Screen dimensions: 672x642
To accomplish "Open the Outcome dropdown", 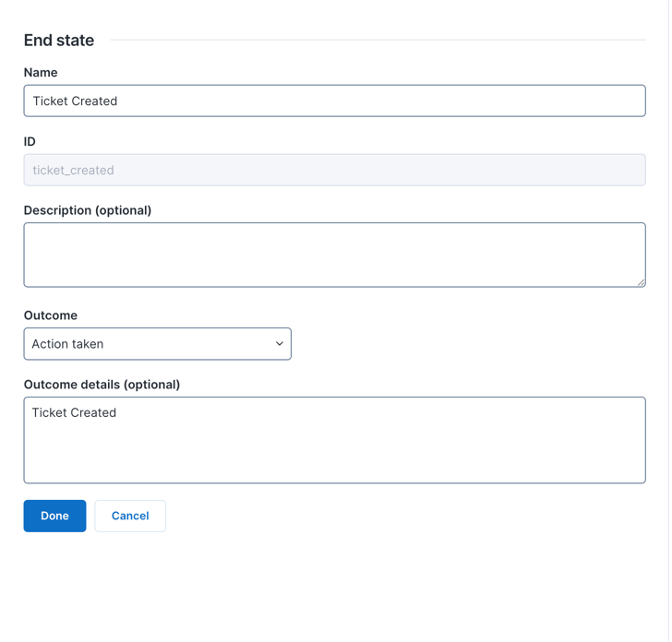I will pos(157,344).
